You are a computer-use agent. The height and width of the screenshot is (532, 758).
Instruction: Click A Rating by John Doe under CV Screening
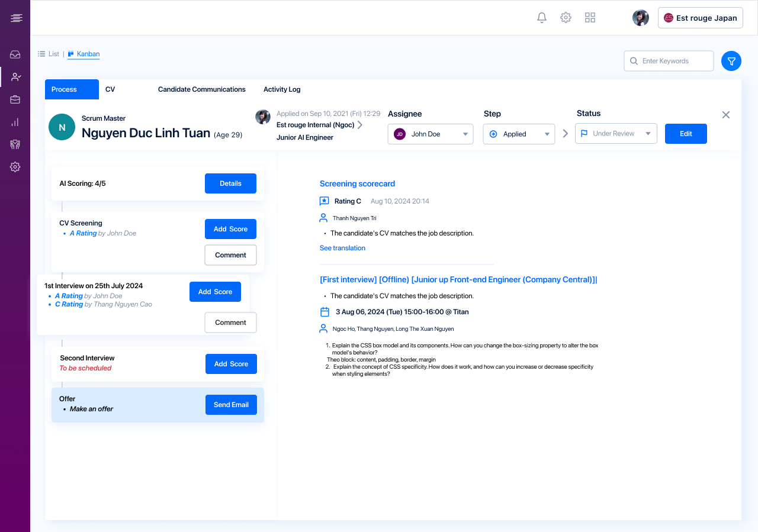[102, 233]
